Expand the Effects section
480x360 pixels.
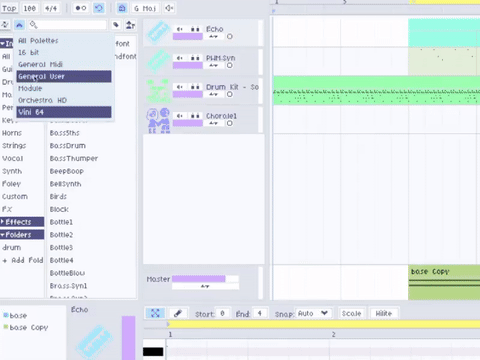tap(22, 222)
